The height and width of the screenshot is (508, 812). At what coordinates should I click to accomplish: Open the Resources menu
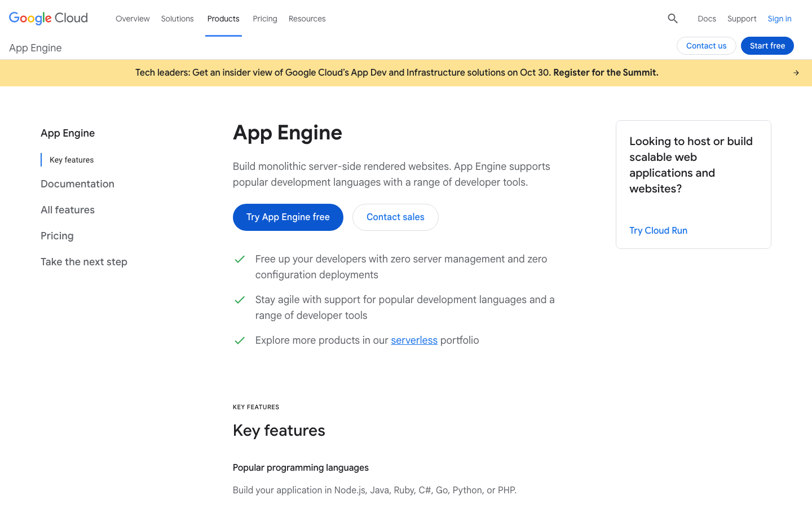pos(307,19)
